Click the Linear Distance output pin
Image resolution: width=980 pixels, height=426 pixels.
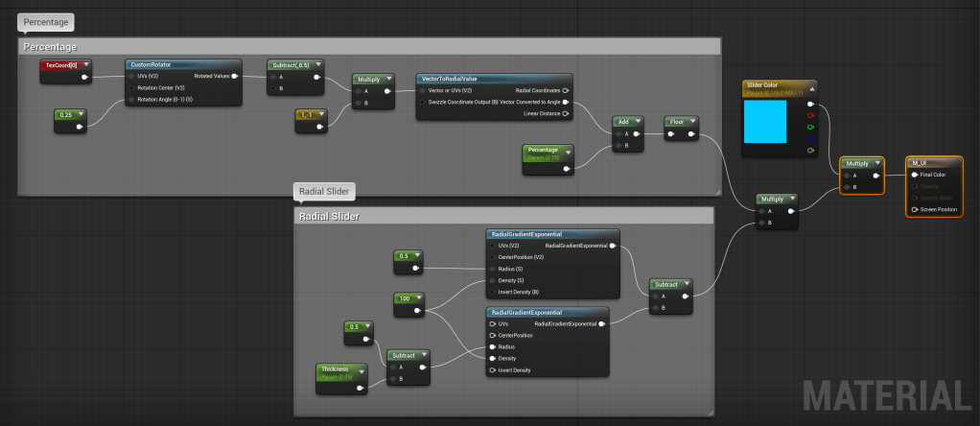tap(566, 113)
